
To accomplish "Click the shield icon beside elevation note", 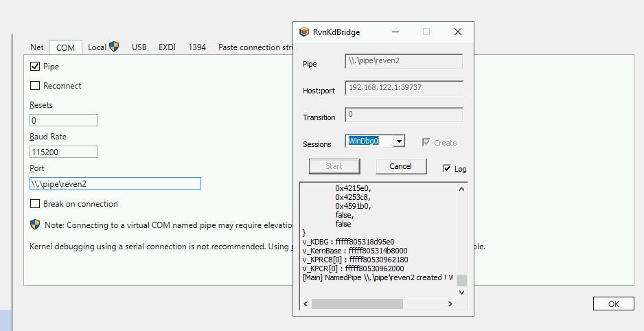I will [x=35, y=225].
